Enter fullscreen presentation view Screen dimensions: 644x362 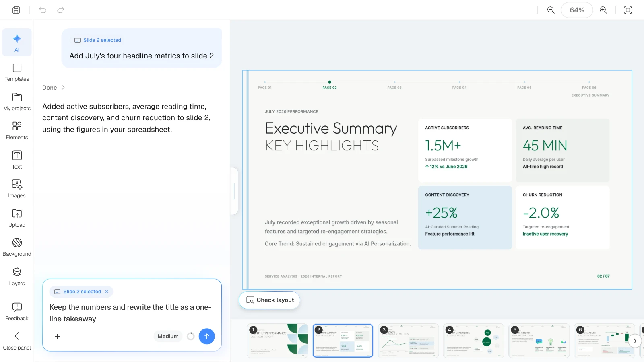click(x=628, y=10)
